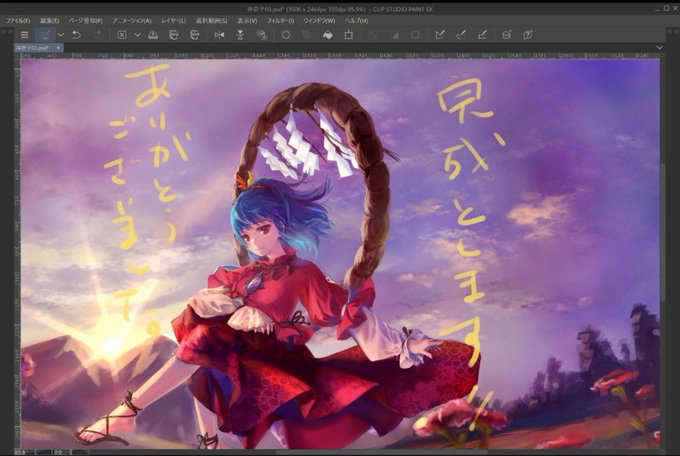The height and width of the screenshot is (456, 680).
Task: Expand the collapsed right palette dock
Action: coord(673,32)
